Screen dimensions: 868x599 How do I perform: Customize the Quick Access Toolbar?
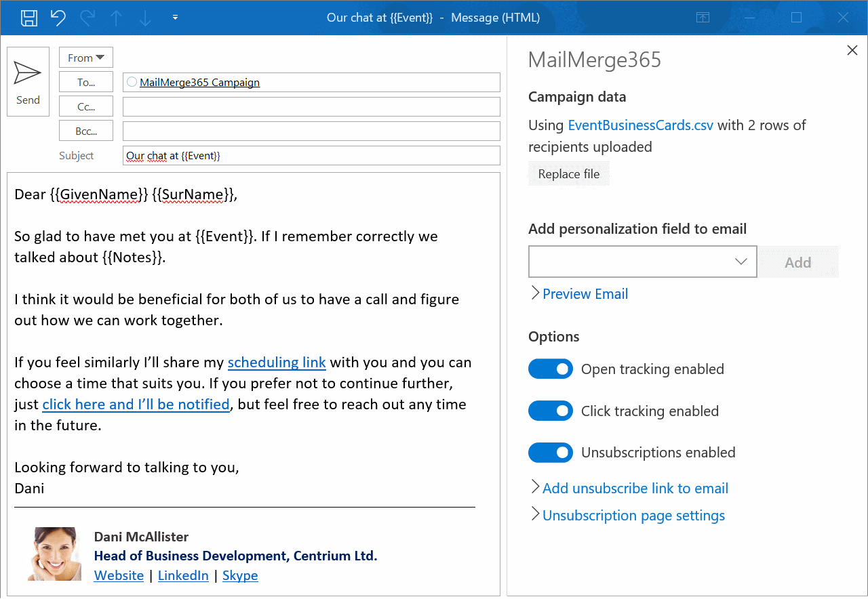[175, 18]
